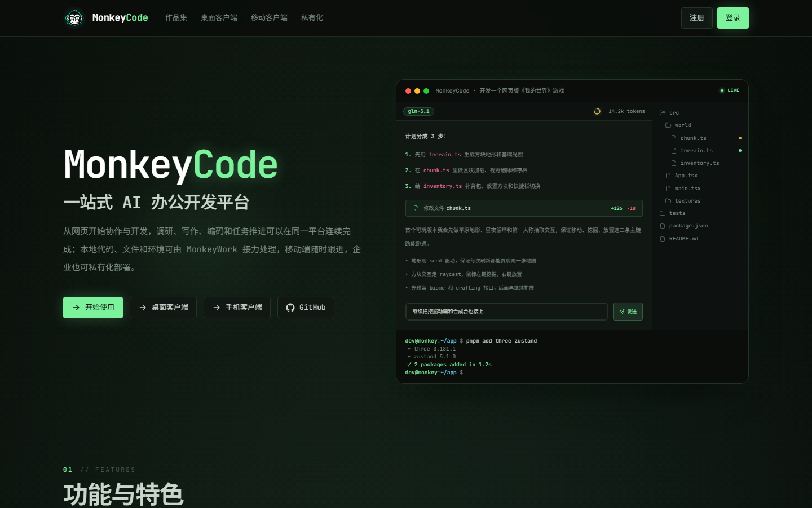Click the 一站式 AI 办公开发平台 subtitle

[156, 202]
